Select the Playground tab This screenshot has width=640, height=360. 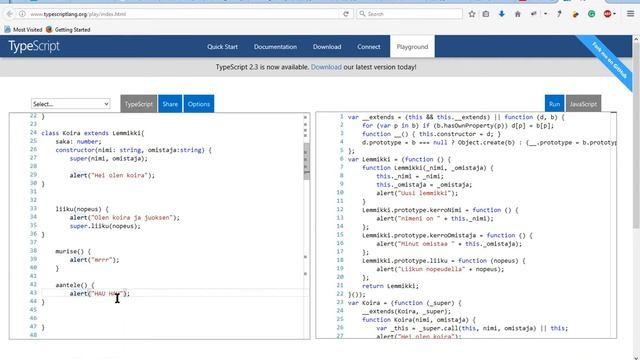click(412, 47)
